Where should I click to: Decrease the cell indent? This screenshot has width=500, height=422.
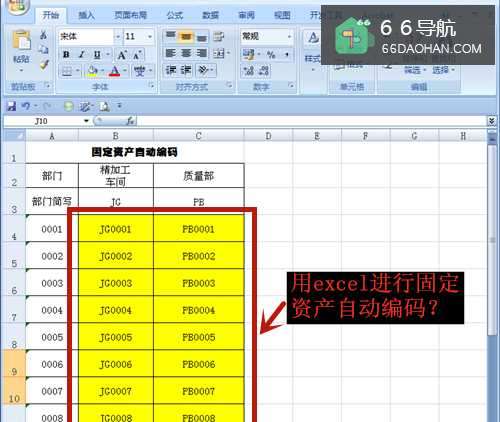tap(171, 70)
